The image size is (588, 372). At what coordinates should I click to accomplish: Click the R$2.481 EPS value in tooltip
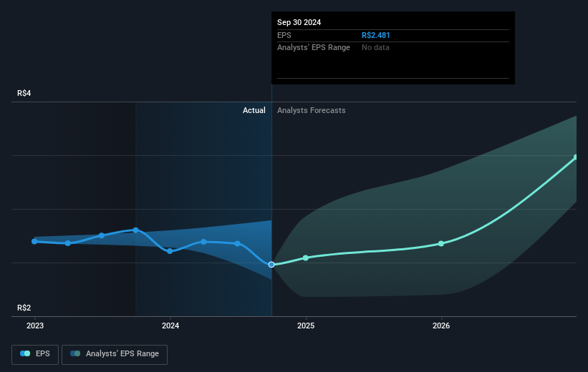tap(376, 35)
